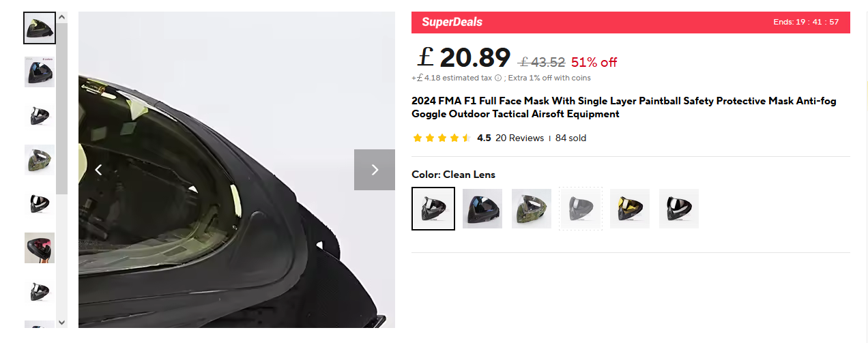The image size is (868, 343).
Task: Go to the next product image
Action: point(374,170)
